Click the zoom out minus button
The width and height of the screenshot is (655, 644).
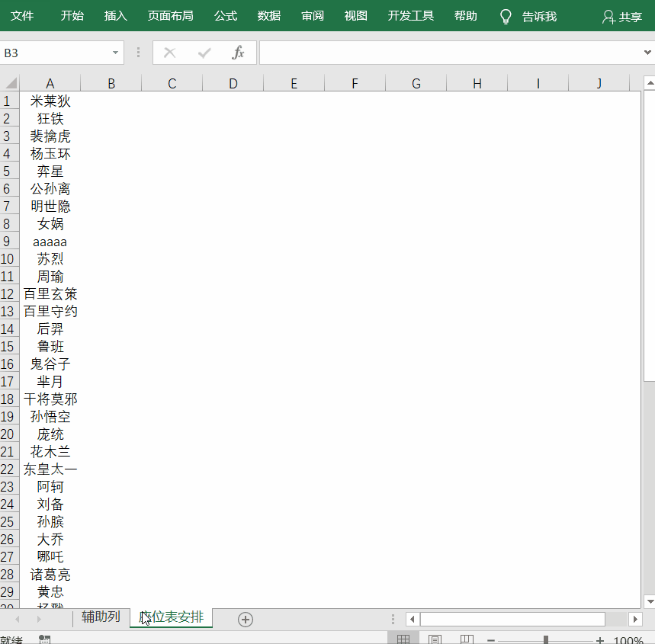click(x=491, y=640)
